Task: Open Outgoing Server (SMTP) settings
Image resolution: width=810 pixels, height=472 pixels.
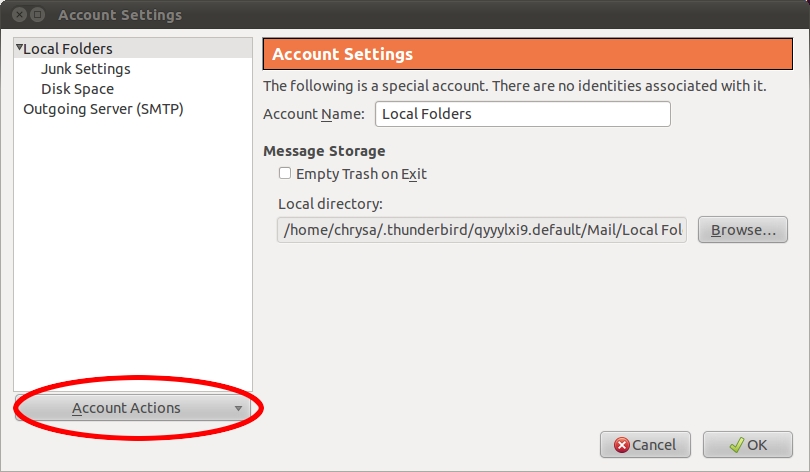Action: click(103, 109)
